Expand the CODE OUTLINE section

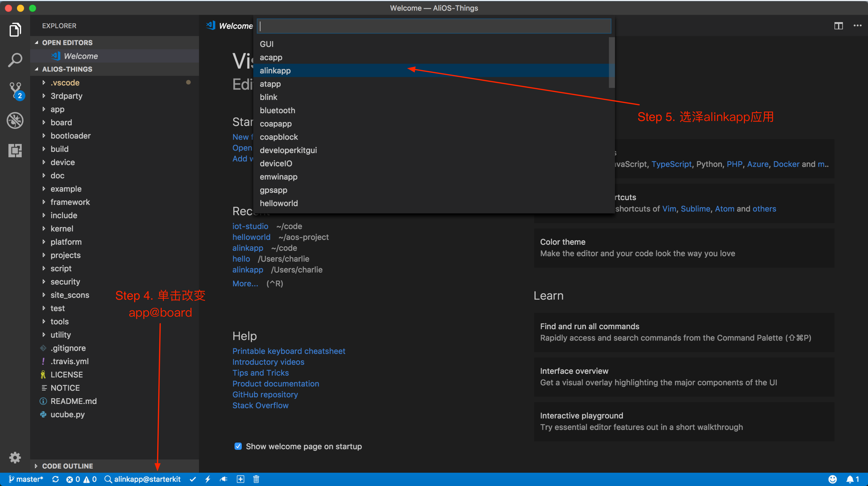67,466
